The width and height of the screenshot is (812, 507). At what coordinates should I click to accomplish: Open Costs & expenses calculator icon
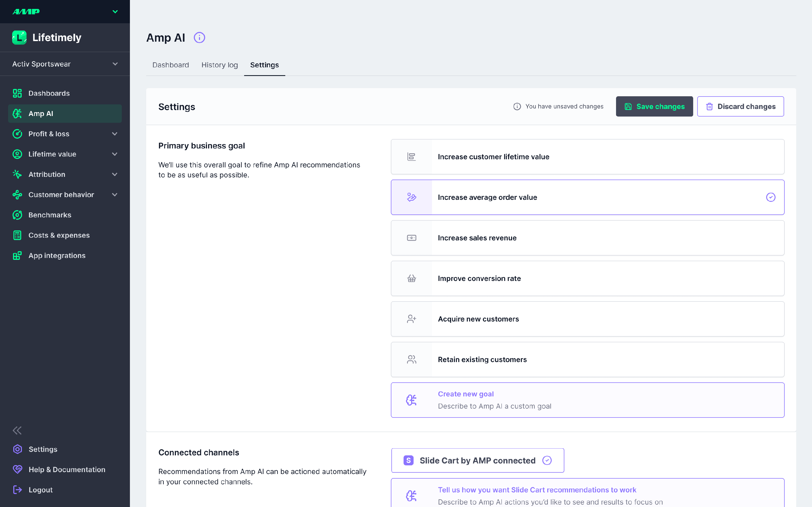pos(17,235)
